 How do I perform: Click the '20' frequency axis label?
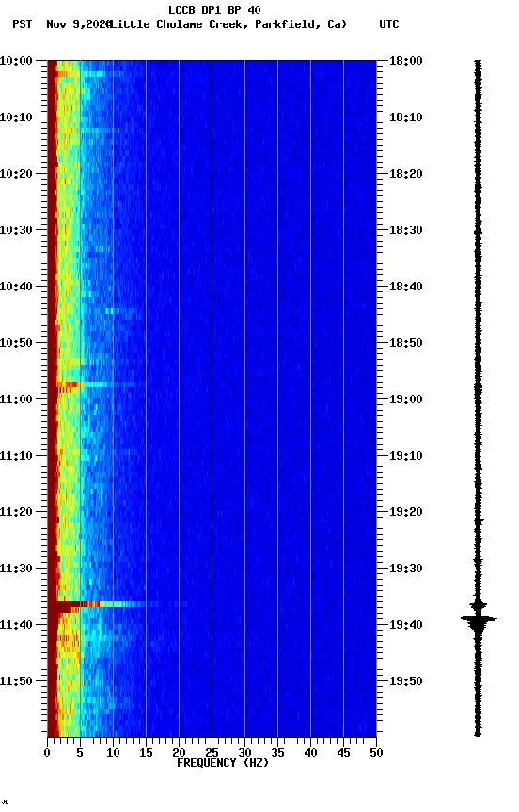point(180,753)
